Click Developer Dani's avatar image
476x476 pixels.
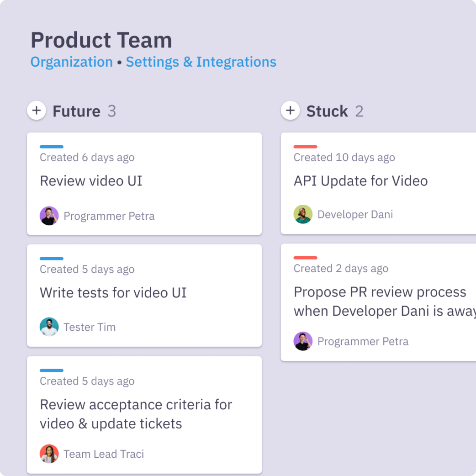pyautogui.click(x=303, y=214)
